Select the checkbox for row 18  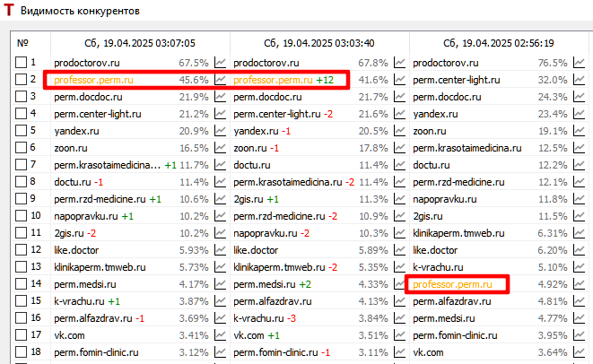(x=21, y=352)
